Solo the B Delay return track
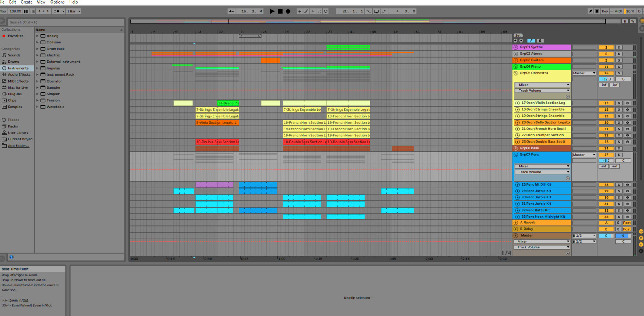 618,229
